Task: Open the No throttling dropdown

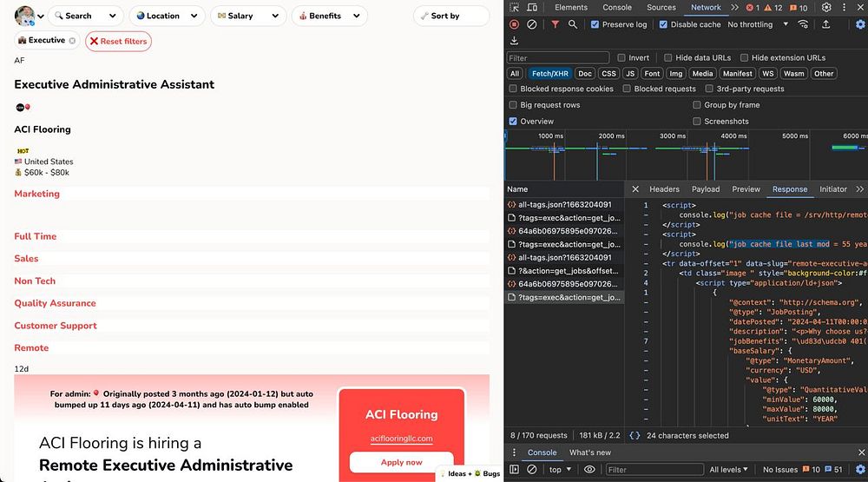Action: 758,24
